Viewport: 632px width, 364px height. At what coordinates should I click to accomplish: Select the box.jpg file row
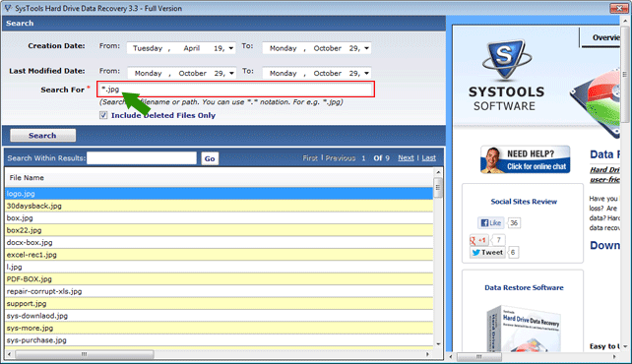(x=220, y=218)
